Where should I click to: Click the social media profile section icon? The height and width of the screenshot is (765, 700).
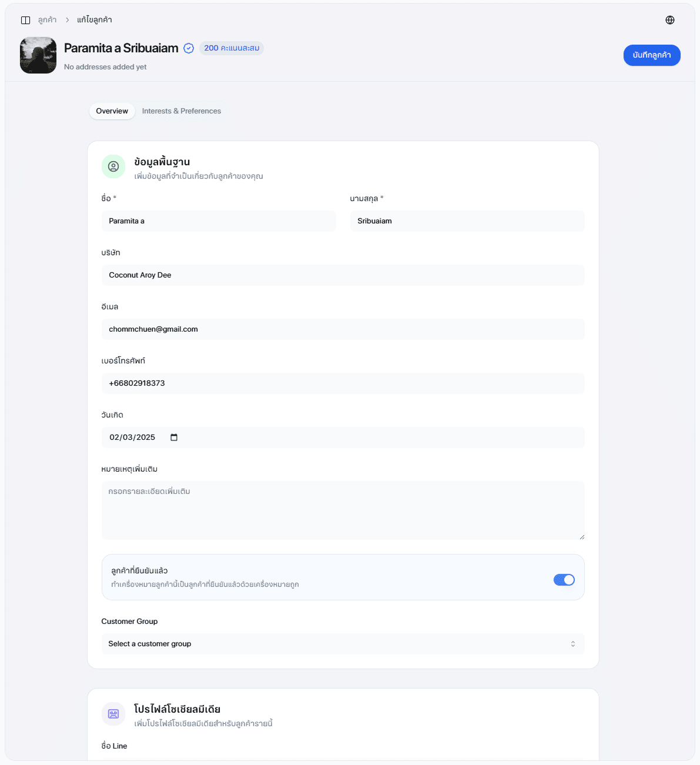click(113, 714)
